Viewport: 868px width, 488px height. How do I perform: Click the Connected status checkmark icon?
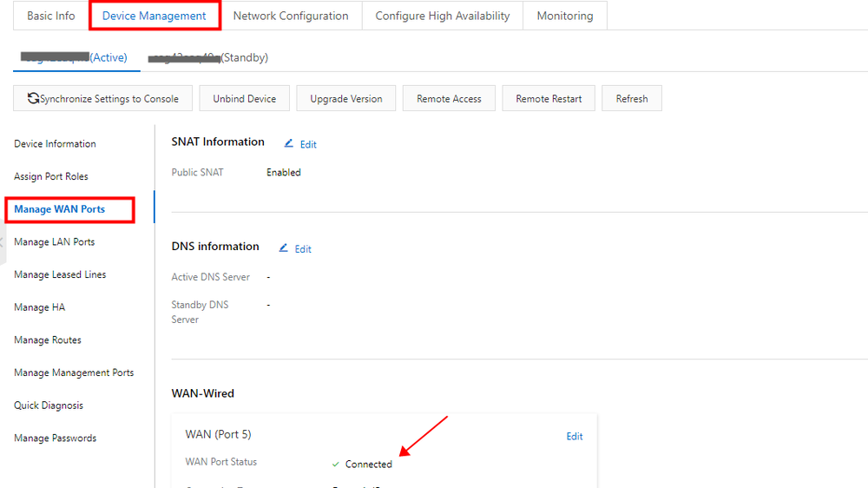tap(335, 465)
